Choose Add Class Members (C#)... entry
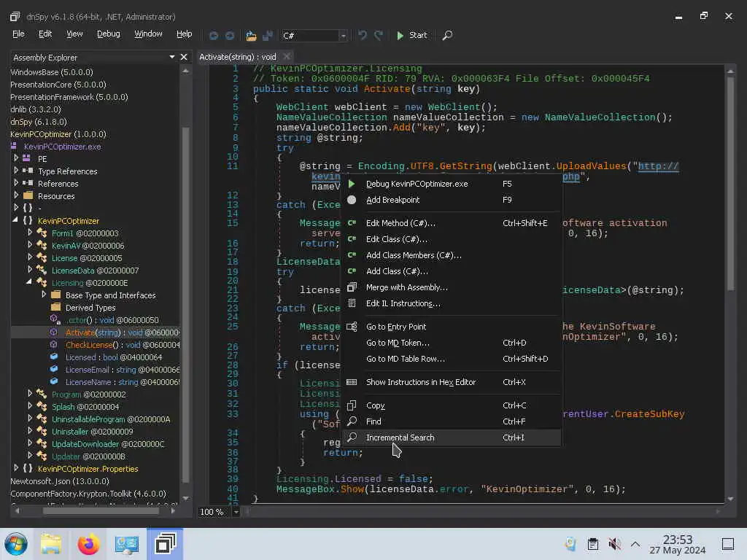The width and height of the screenshot is (747, 560). coord(451,255)
